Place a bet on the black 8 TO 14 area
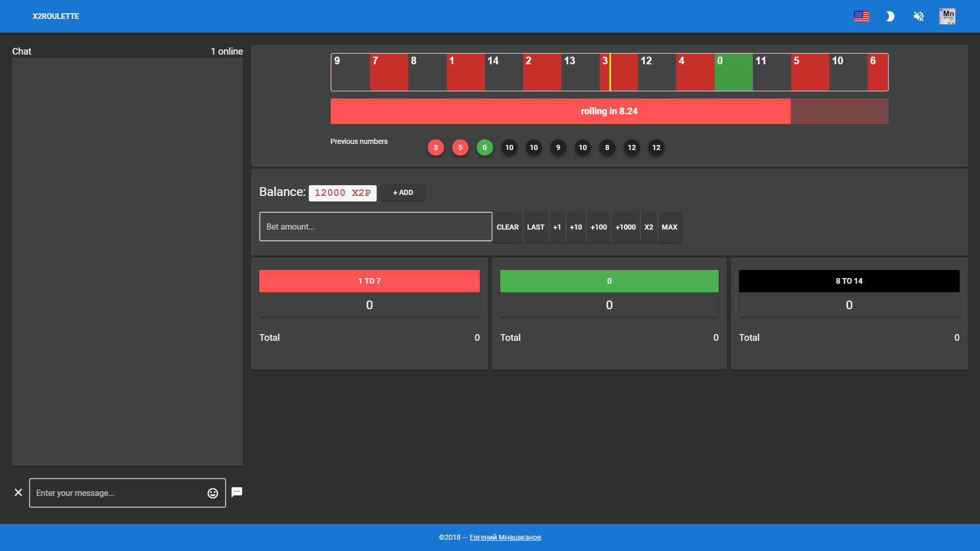Viewport: 980px width, 551px height. (849, 281)
